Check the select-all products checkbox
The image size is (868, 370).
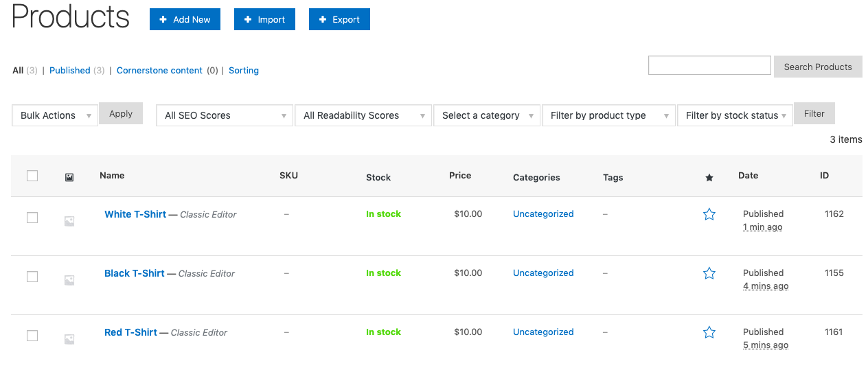point(32,176)
